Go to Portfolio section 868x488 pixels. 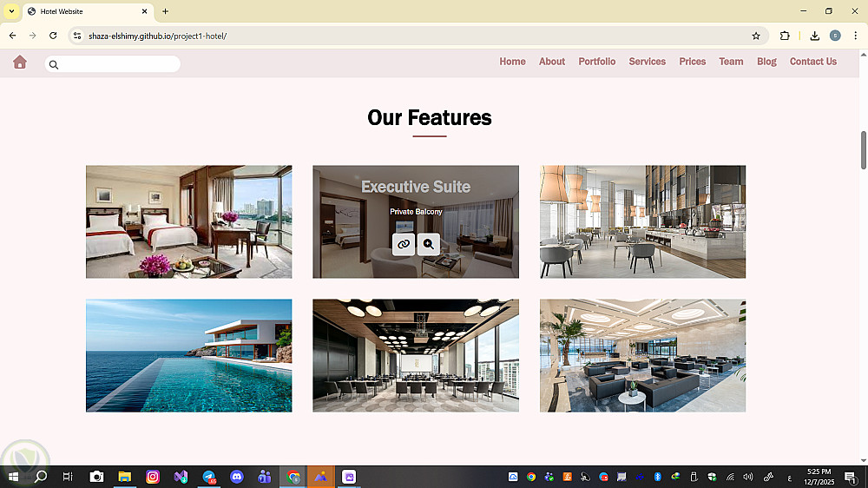597,62
